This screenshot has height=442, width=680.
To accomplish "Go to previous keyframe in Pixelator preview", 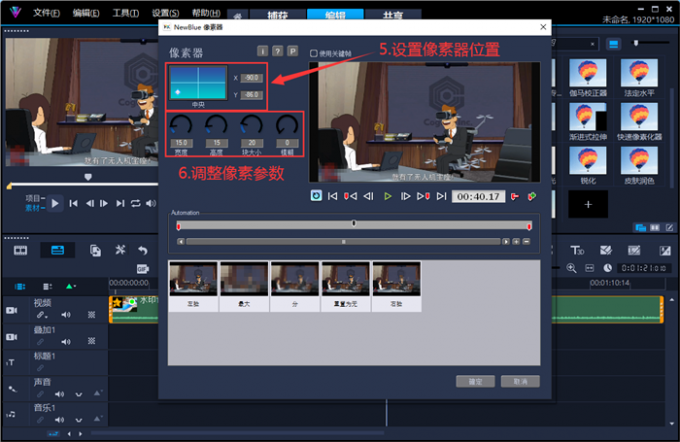I will 350,196.
